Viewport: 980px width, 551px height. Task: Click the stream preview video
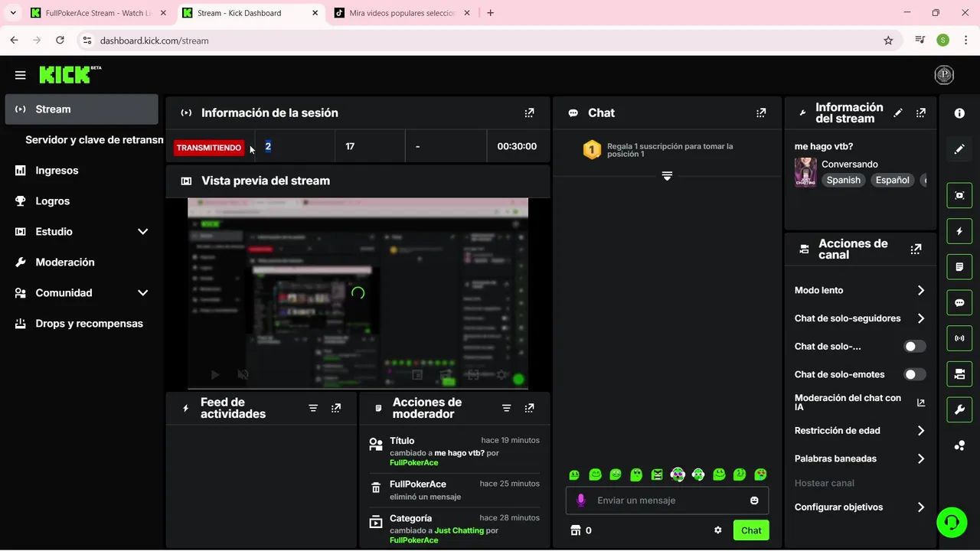(x=358, y=294)
